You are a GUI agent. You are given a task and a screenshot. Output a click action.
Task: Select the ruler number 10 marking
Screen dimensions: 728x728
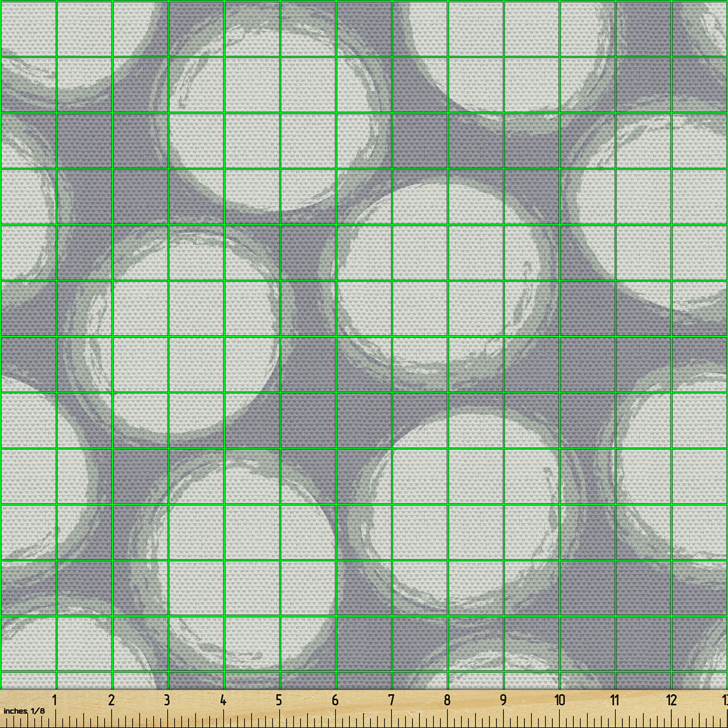560,700
